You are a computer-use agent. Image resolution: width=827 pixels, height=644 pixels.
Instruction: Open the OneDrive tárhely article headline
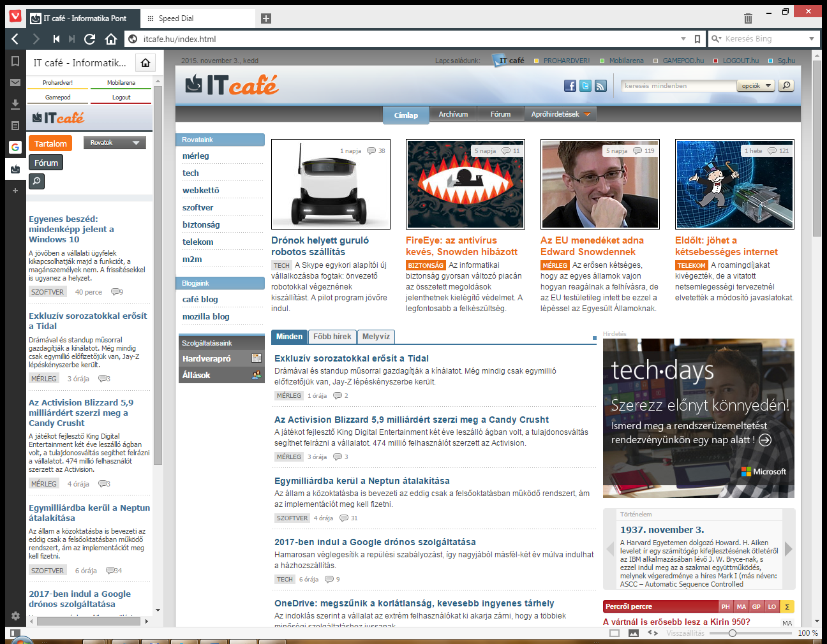point(414,603)
